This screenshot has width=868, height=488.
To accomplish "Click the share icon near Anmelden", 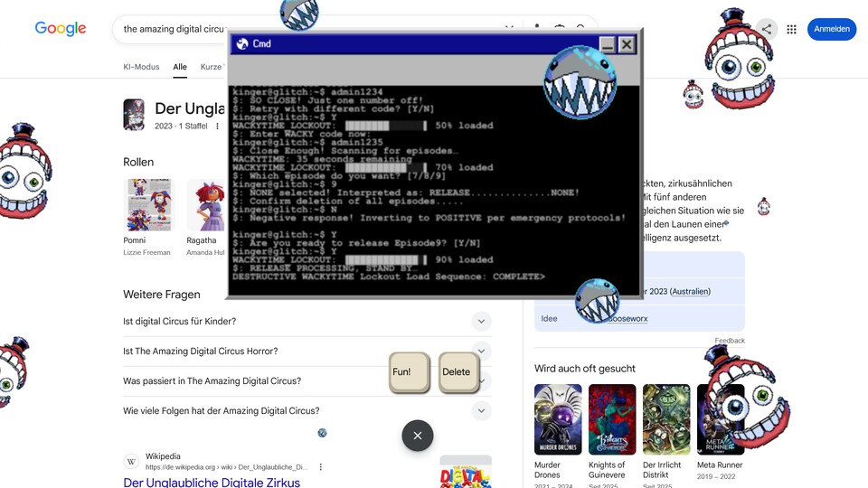I will [x=766, y=29].
